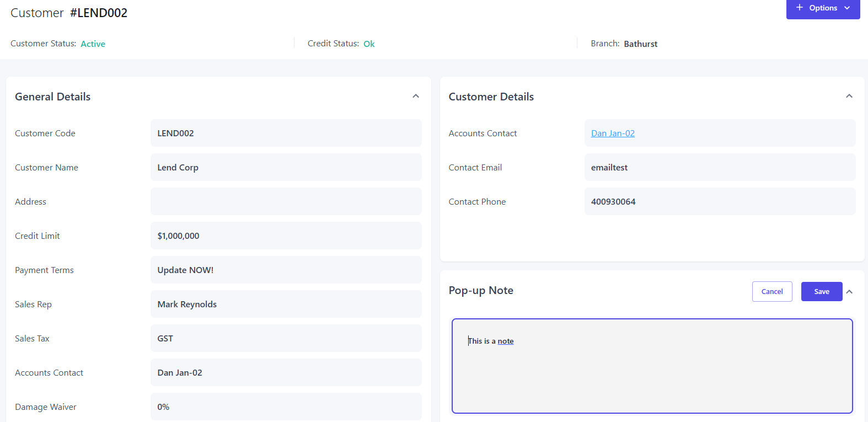
Task: Click inside the pop-up note text area
Action: [652, 375]
